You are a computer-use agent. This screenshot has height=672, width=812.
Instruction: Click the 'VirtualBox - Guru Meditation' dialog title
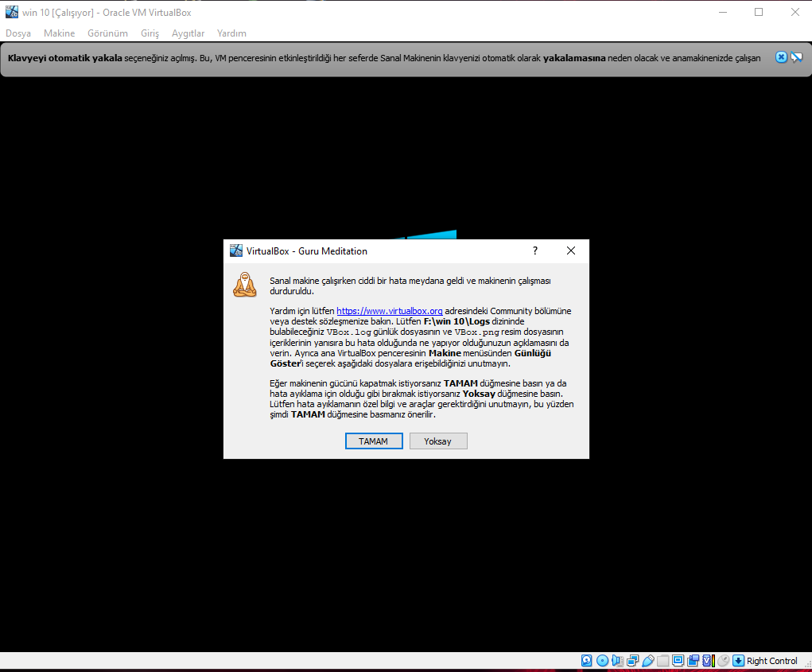click(x=307, y=251)
